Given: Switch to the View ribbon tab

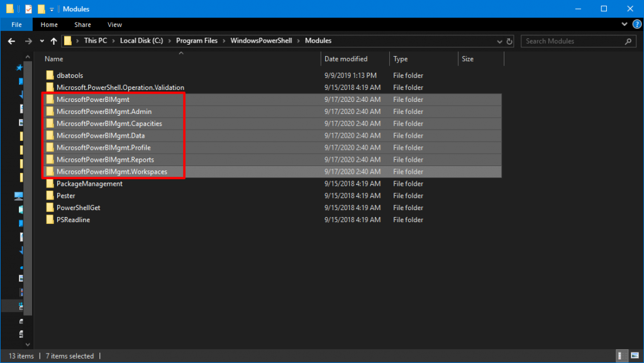Looking at the screenshot, I should tap(114, 25).
